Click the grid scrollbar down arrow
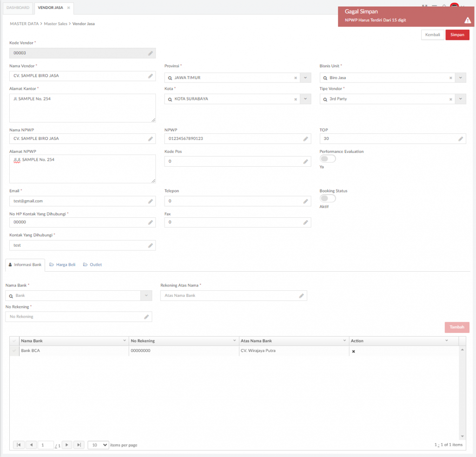Viewport: 476px width, 457px height. [463, 436]
